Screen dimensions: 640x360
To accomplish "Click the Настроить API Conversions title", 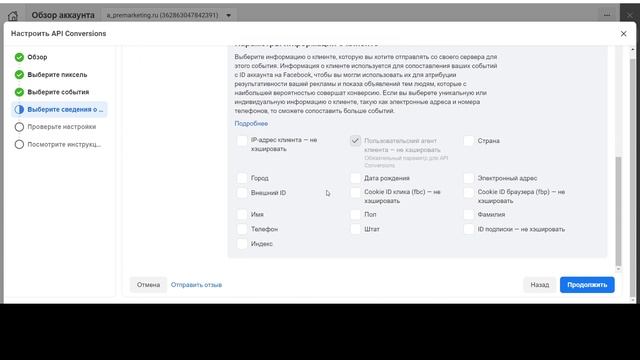I will [58, 33].
